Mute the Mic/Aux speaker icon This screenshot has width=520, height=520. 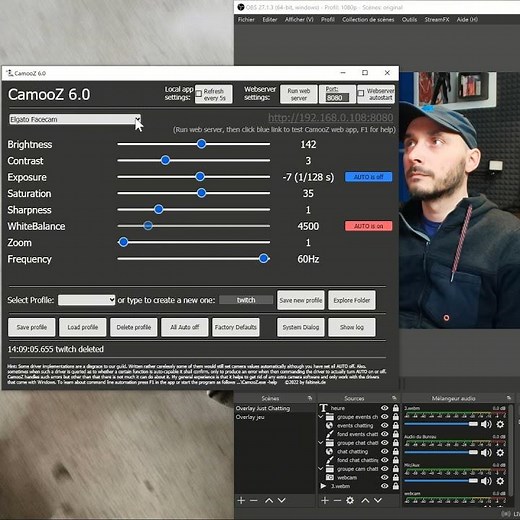tap(486, 481)
